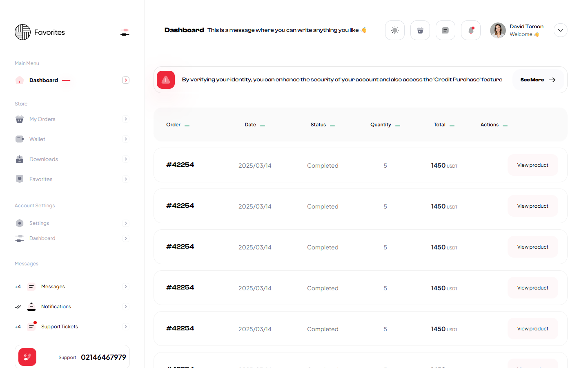Expand the My Orders submenu arrow
The height and width of the screenshot is (368, 588).
click(x=126, y=119)
